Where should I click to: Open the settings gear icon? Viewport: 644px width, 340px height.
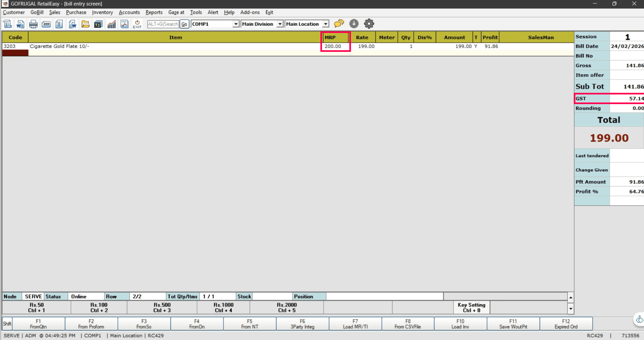(x=369, y=24)
